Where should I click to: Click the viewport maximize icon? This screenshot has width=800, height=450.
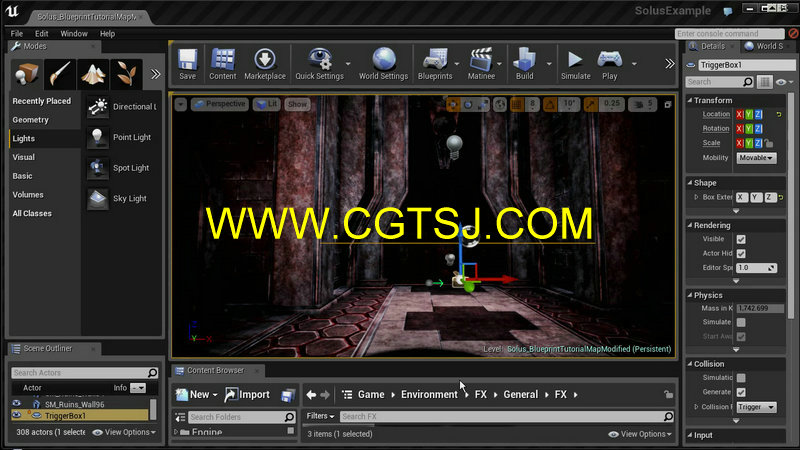667,105
